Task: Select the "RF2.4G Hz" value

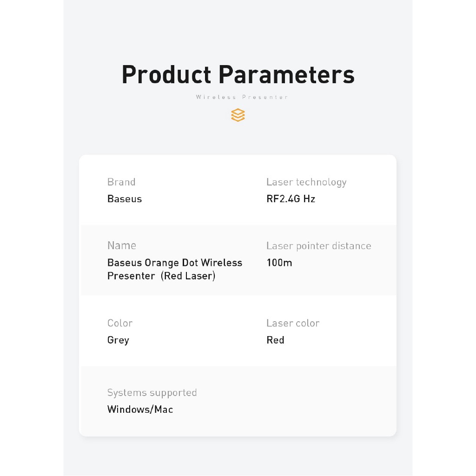Action: point(291,199)
